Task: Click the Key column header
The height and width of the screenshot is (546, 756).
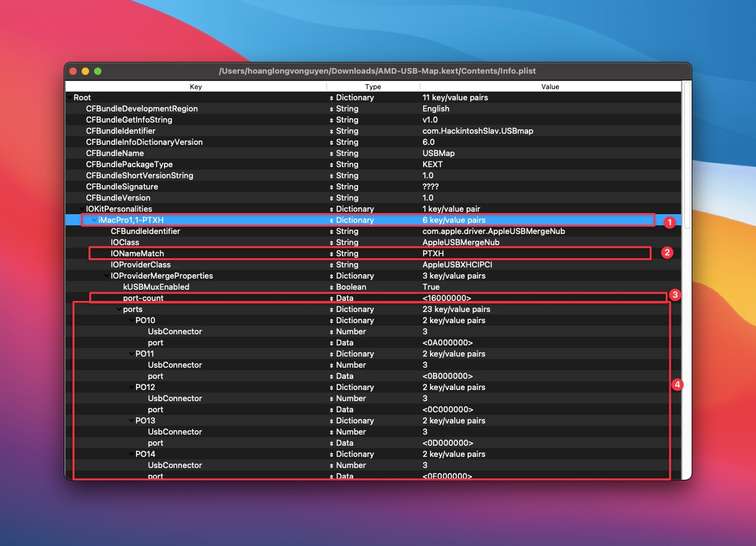Action: point(195,87)
